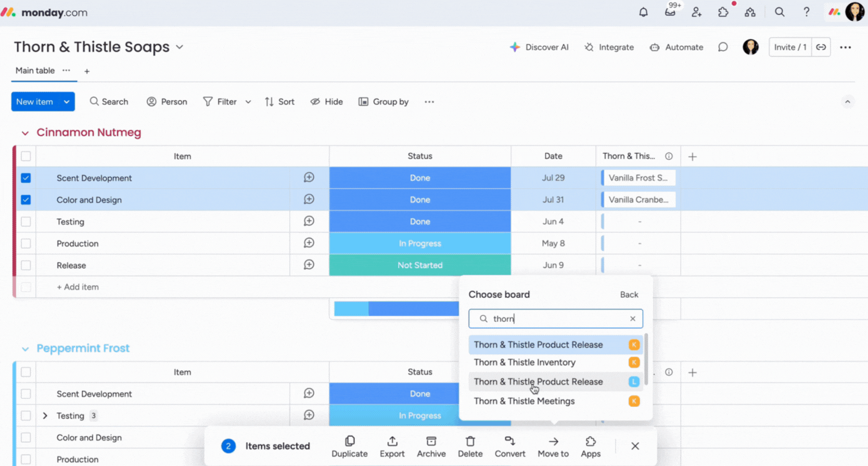The image size is (868, 466).
Task: Change the Done status of Cinnamon Nutmeg Testing
Action: click(420, 222)
